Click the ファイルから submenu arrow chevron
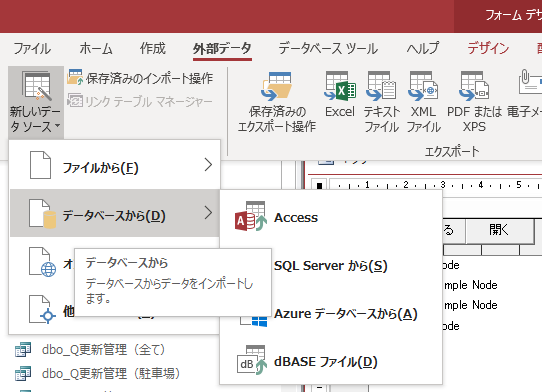The image size is (542, 392). pyautogui.click(x=208, y=165)
